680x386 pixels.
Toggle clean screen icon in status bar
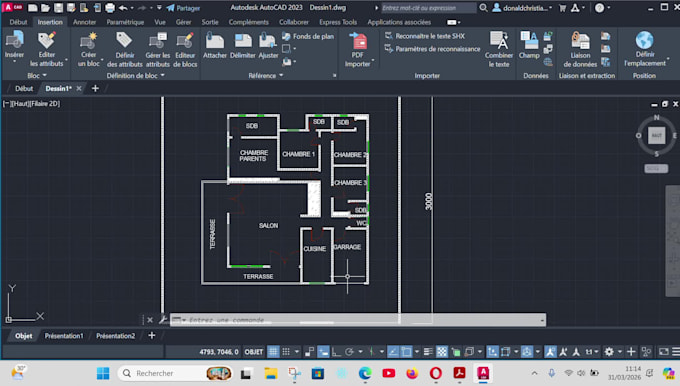(x=664, y=352)
